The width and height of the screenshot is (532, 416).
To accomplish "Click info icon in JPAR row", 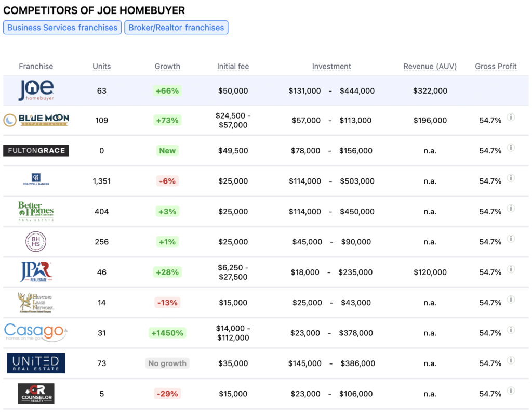I will point(511,269).
